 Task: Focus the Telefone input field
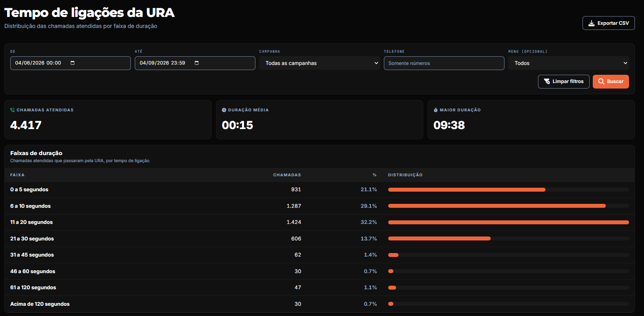(444, 63)
